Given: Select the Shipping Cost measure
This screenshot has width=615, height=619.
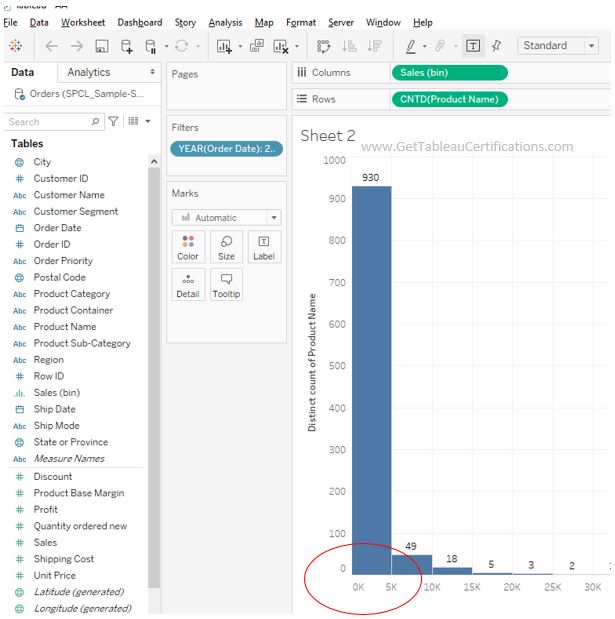Looking at the screenshot, I should click(64, 559).
